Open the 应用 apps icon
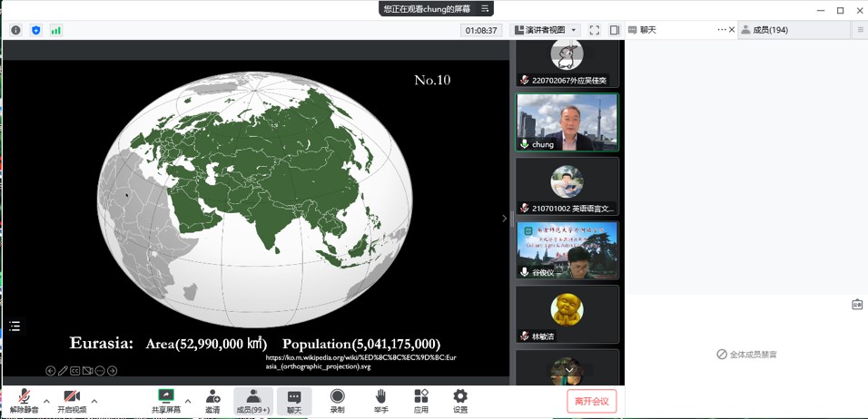The height and width of the screenshot is (419, 868). 421,400
